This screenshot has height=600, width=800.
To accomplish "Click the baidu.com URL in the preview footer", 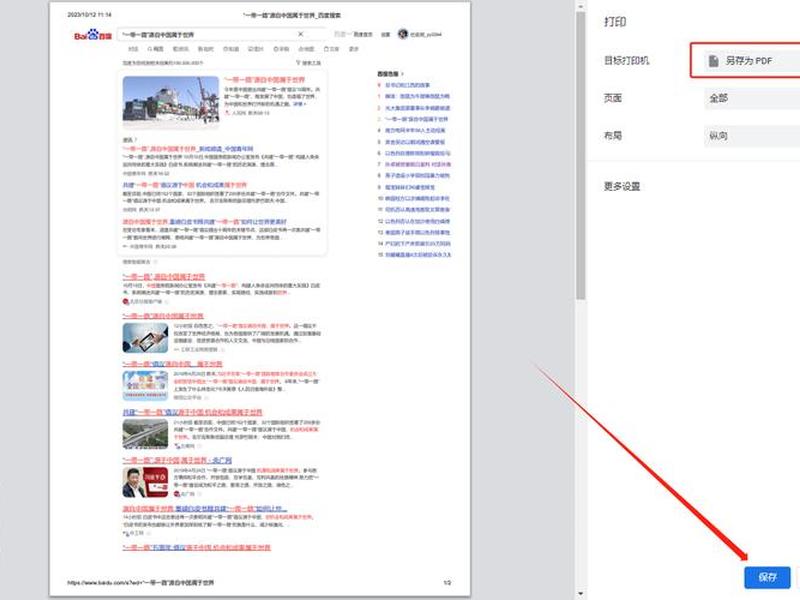I will [141, 583].
